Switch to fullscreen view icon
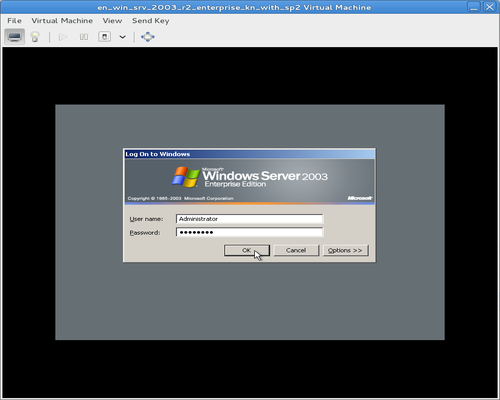This screenshot has height=400, width=500. (148, 37)
